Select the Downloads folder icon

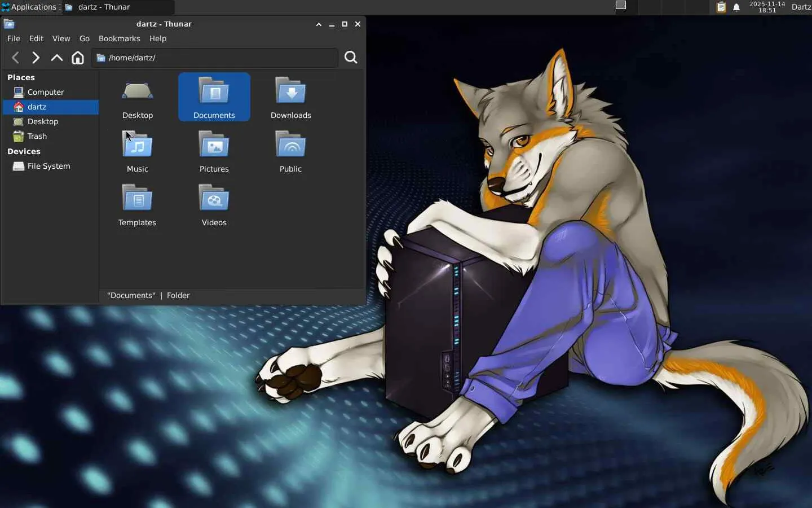(x=291, y=91)
